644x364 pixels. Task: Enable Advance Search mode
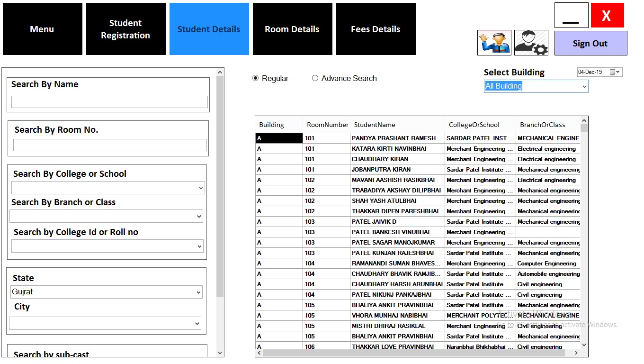[x=315, y=78]
